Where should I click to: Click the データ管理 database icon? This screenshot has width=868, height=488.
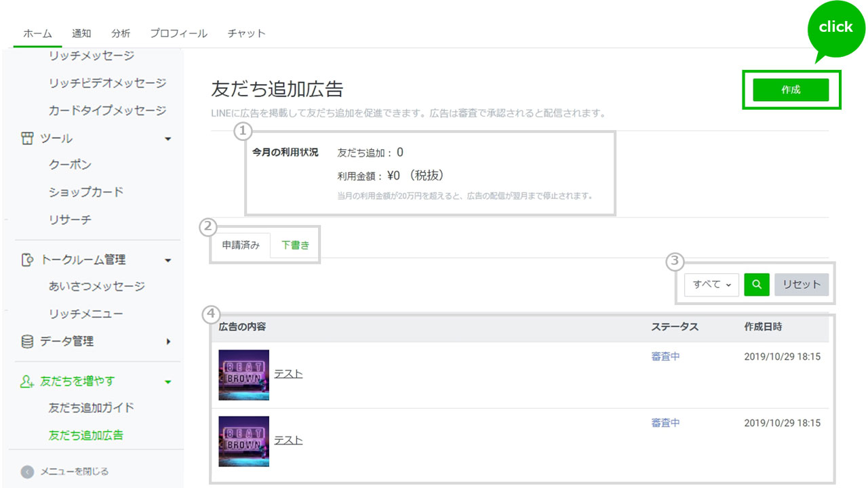[27, 342]
